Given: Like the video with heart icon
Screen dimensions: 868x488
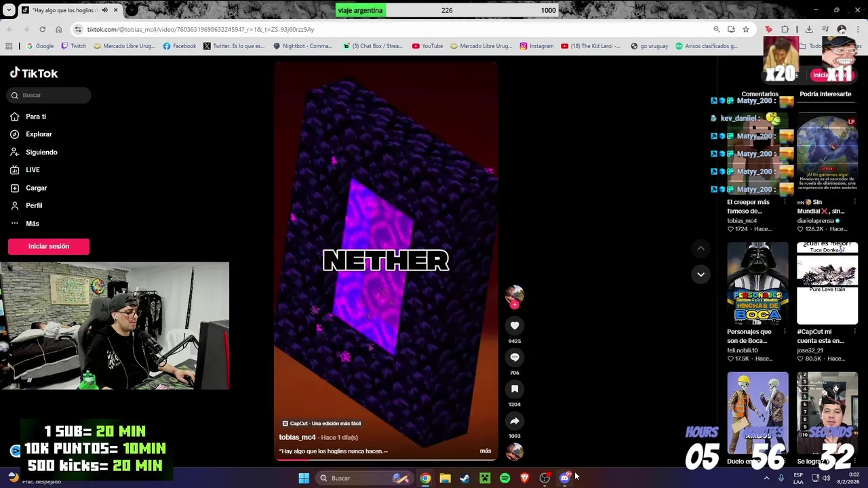Looking at the screenshot, I should point(515,325).
